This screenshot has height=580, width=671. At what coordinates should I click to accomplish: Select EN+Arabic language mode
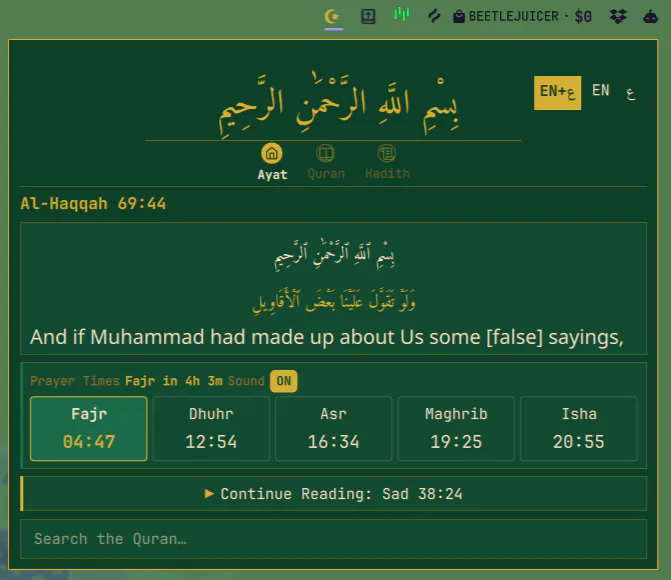(x=557, y=93)
